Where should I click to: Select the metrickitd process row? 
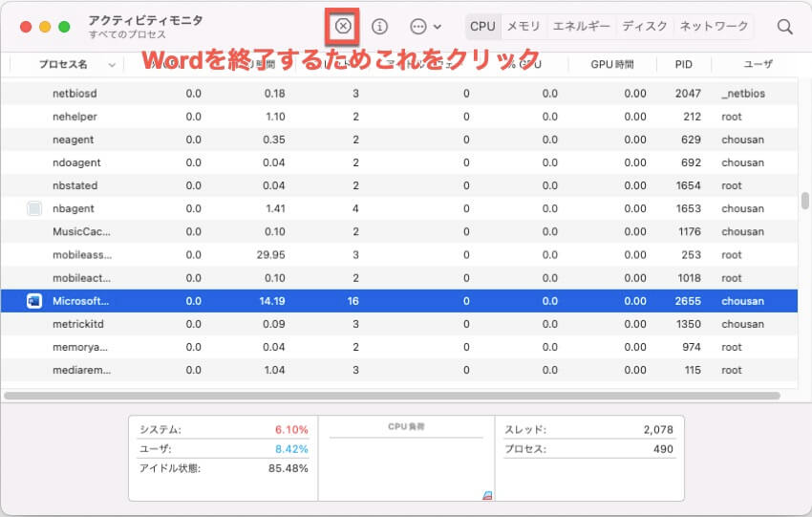[398, 324]
